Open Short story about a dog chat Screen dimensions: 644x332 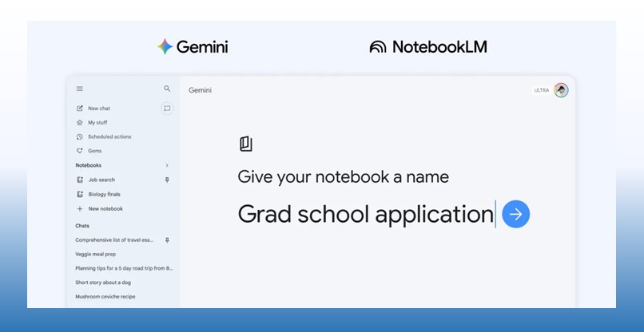103,283
